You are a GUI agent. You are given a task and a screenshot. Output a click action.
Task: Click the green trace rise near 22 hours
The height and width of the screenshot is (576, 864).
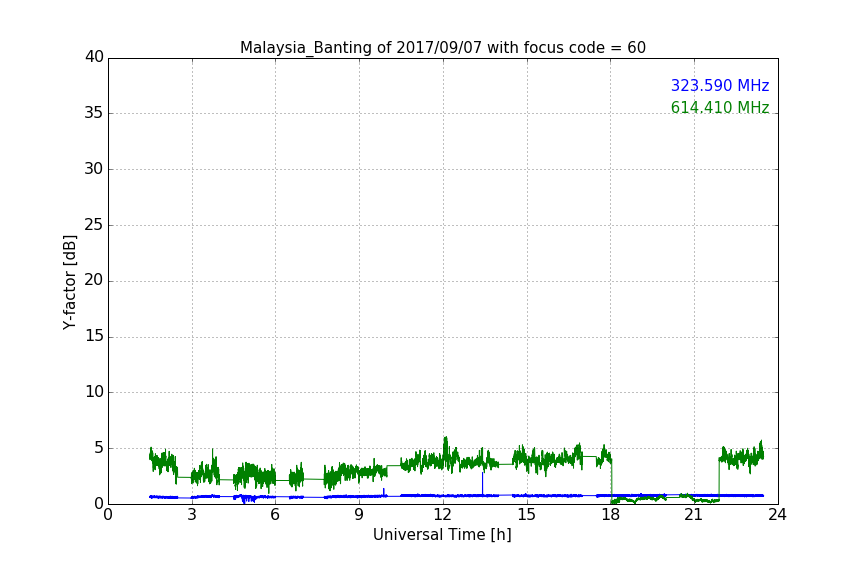click(x=719, y=478)
